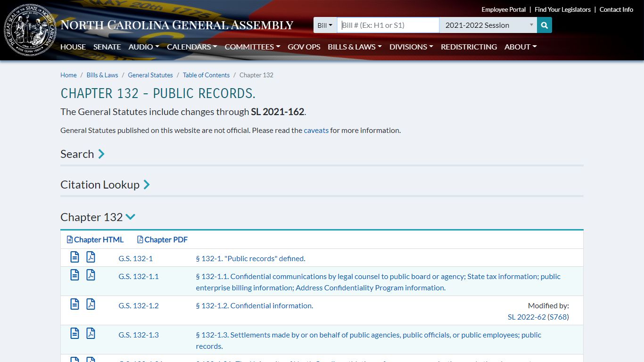Go to the SENATE page
This screenshot has width=644, height=362.
(107, 47)
